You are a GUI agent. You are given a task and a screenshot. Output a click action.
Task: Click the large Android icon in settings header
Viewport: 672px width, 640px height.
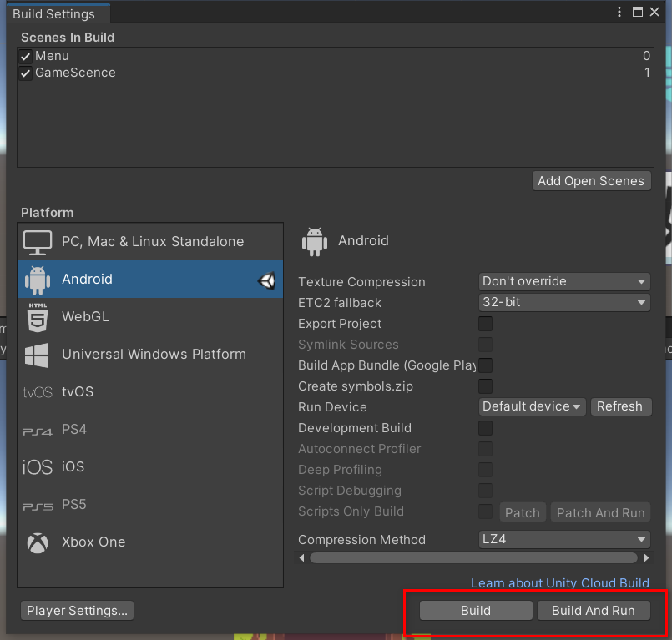pos(315,242)
